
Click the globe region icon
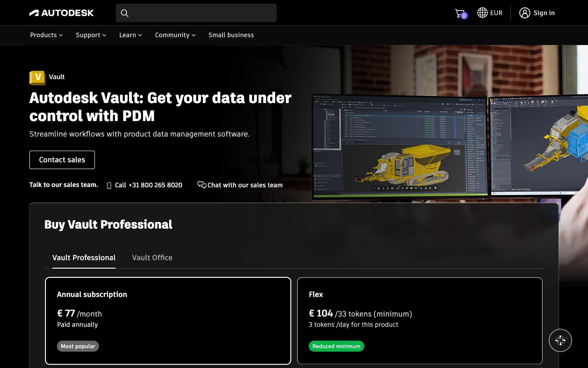pyautogui.click(x=482, y=13)
